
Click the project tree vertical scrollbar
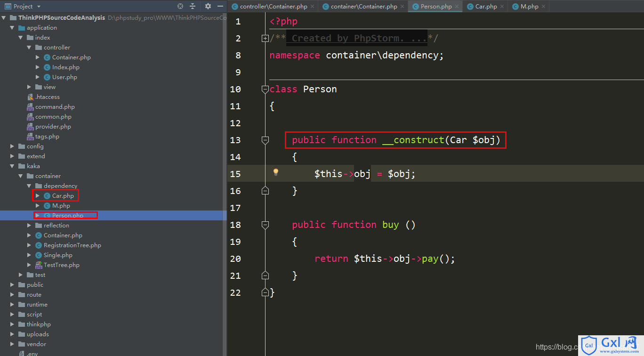(x=225, y=184)
